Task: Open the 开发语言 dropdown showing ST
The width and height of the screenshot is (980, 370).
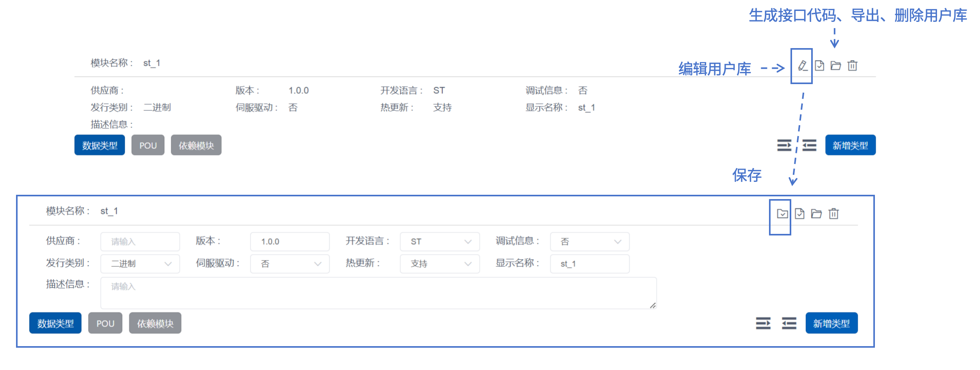Action: click(x=440, y=242)
